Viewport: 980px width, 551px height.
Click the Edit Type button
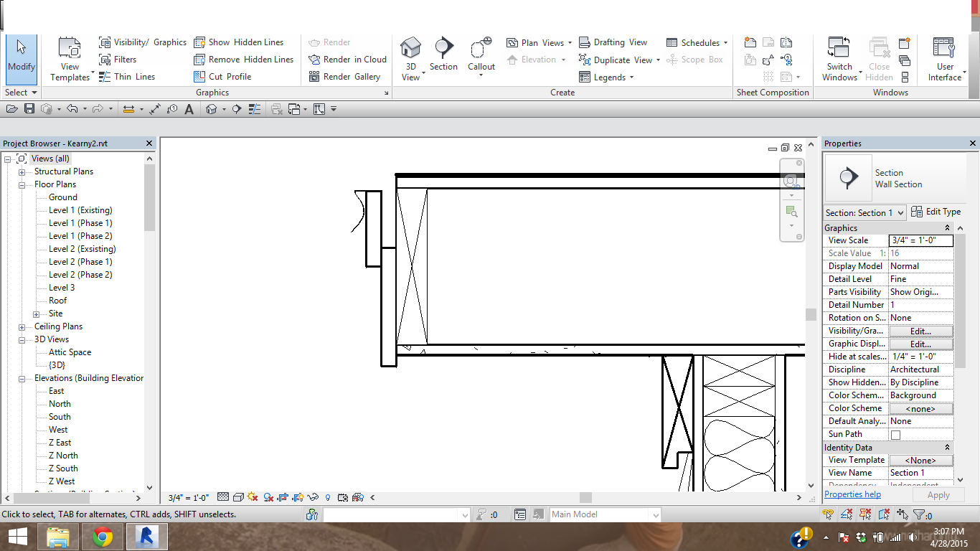point(936,212)
